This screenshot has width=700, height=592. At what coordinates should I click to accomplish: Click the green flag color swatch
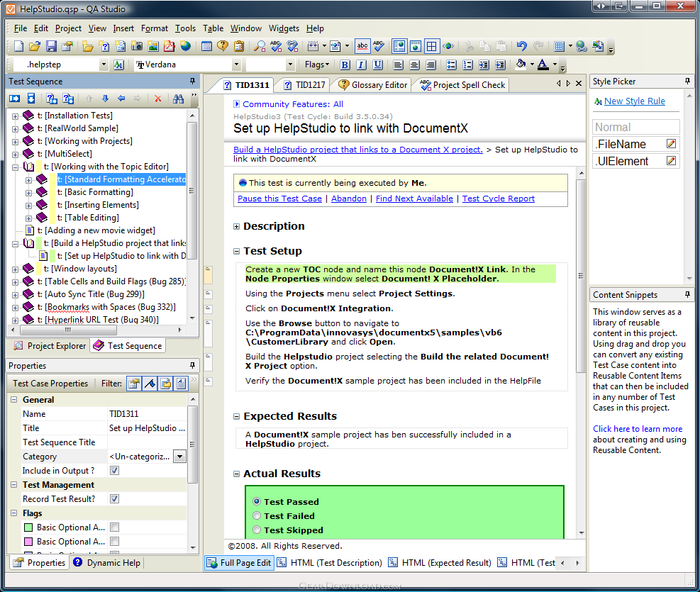(28, 527)
